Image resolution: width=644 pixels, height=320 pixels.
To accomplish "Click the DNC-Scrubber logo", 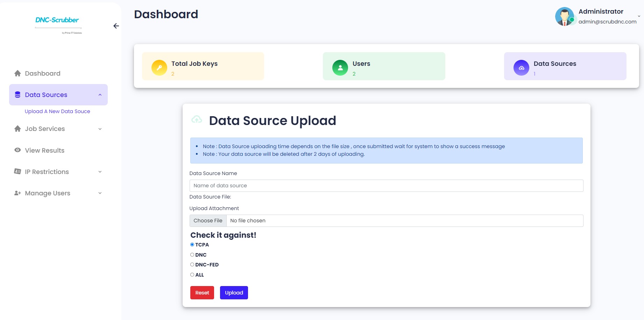I will coord(58,25).
